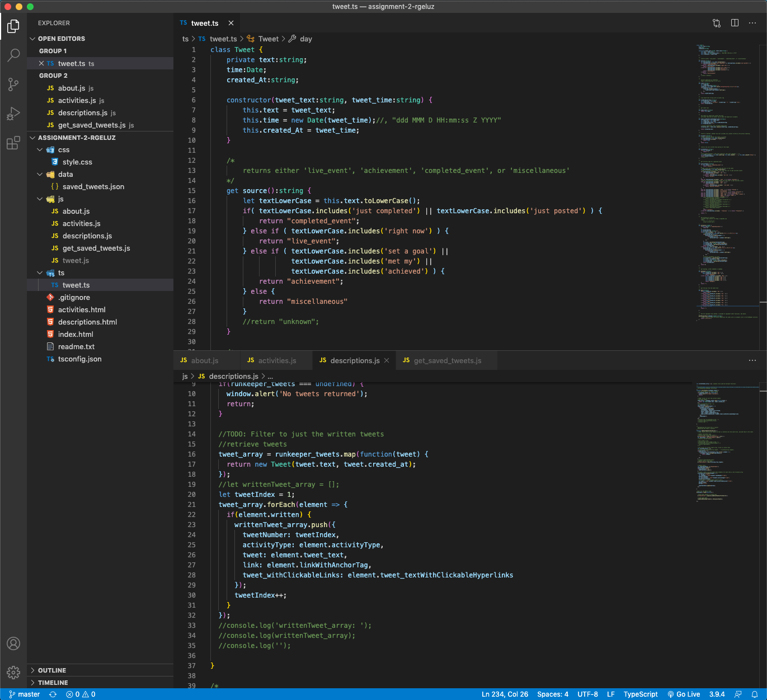This screenshot has height=700, width=767.
Task: Select activities.js in Open Editors Group 2
Action: click(100, 101)
